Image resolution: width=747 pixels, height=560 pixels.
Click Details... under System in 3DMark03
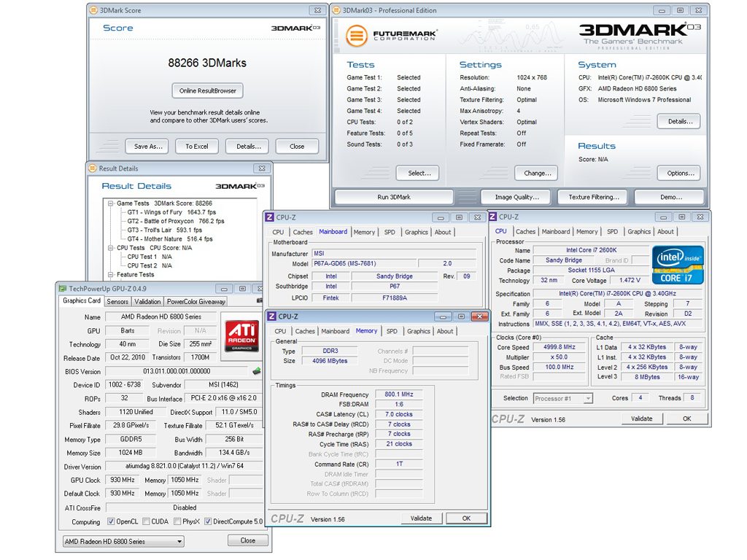point(681,122)
